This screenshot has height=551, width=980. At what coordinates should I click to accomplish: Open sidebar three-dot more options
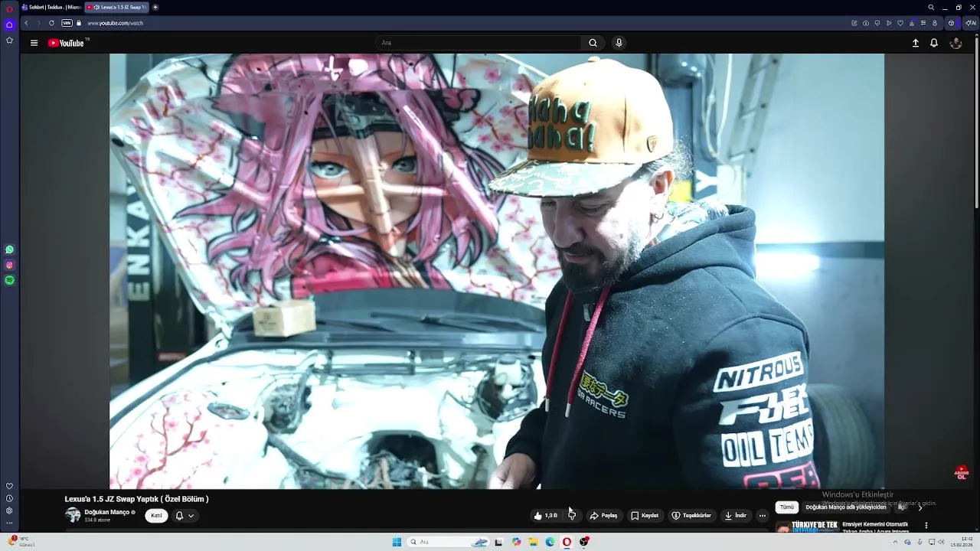(x=9, y=523)
